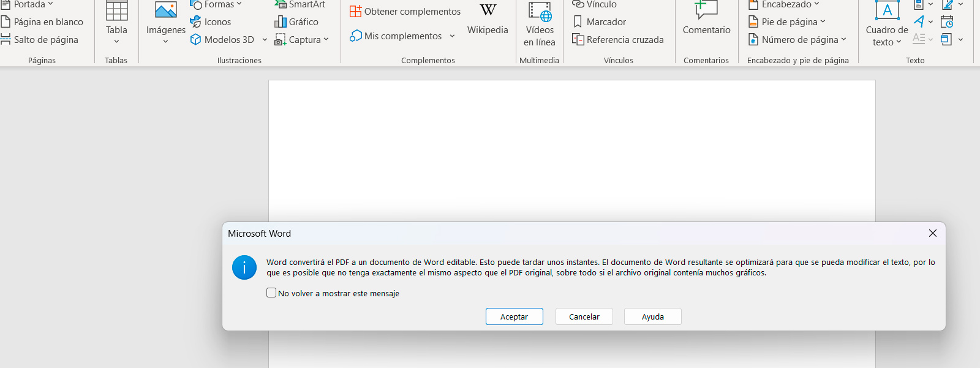Screen dimensions: 980x368
Task: Open the Número de página dropdown
Action: tap(797, 40)
